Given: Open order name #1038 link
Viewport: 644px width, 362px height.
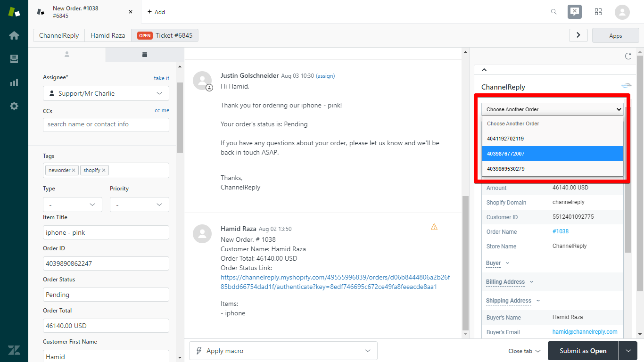Looking at the screenshot, I should click(561, 231).
